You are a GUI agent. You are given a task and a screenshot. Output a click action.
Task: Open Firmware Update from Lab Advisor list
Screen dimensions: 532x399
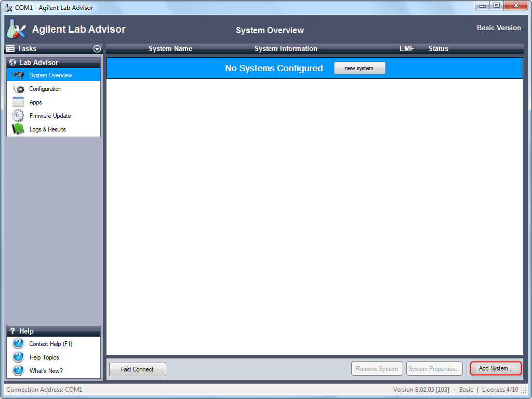(50, 116)
